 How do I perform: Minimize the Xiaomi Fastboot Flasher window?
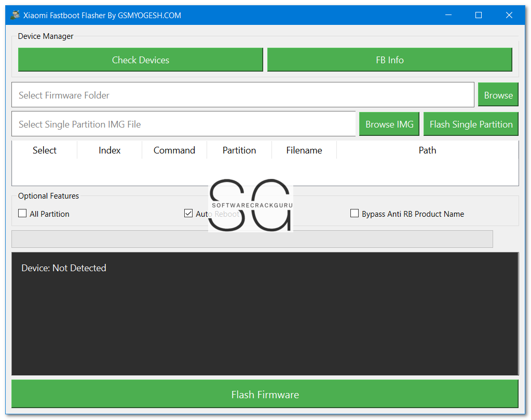[448, 15]
